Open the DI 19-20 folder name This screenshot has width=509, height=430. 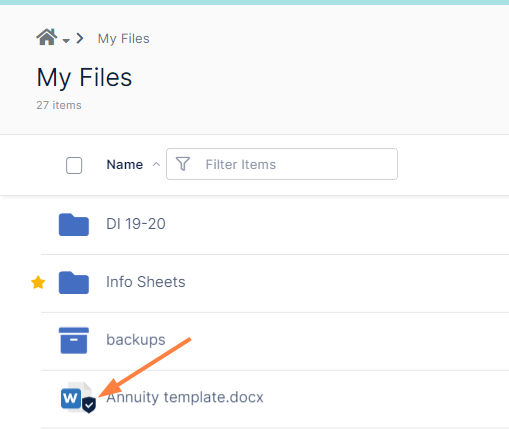(x=136, y=224)
